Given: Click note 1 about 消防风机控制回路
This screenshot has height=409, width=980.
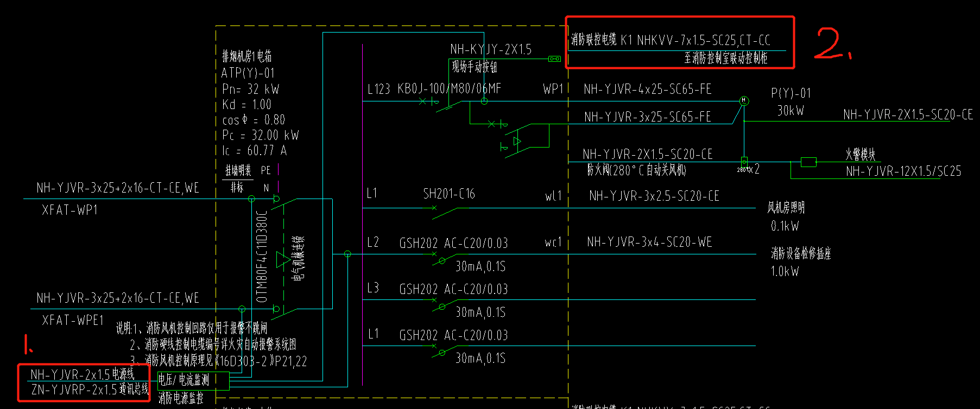Looking at the screenshot, I should pos(192,328).
